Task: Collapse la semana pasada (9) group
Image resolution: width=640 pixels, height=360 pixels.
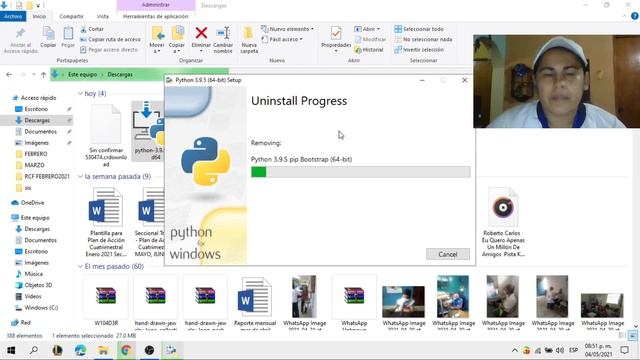Action: (80, 176)
